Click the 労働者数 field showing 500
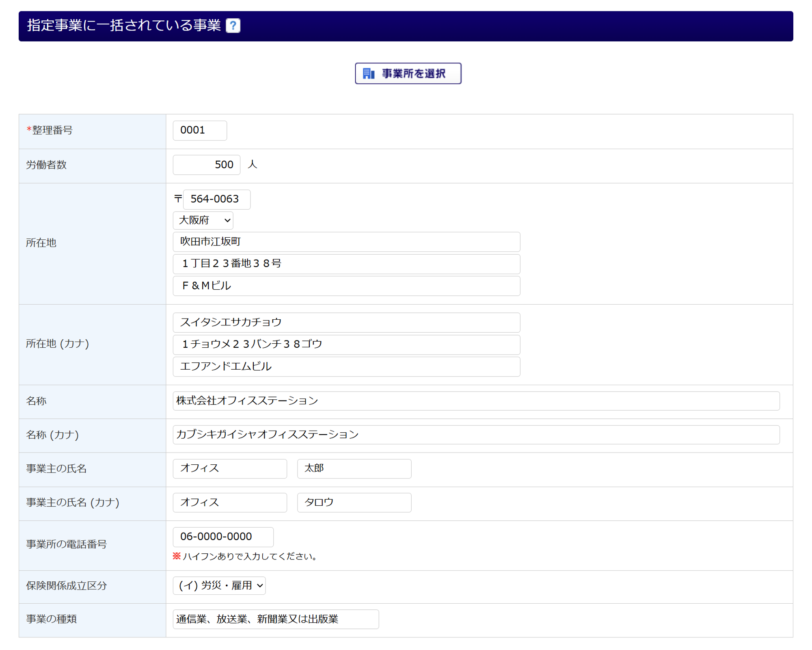This screenshot has width=812, height=650. [x=206, y=165]
